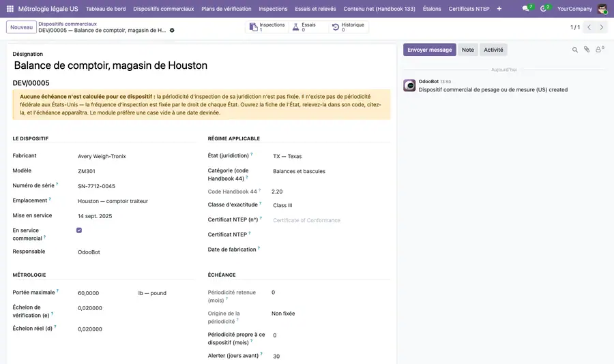614x364 pixels.
Task: Open the Plans de vérification menu
Action: [x=226, y=9]
